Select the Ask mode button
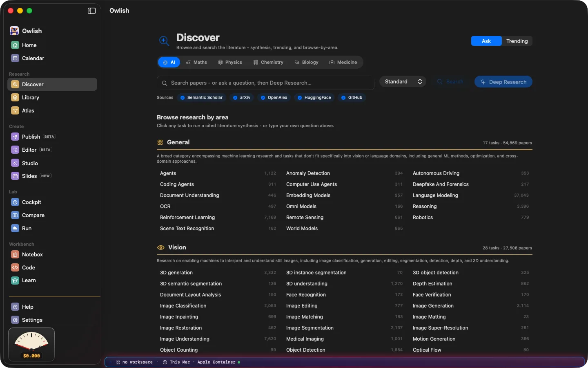588x368 pixels. [486, 41]
